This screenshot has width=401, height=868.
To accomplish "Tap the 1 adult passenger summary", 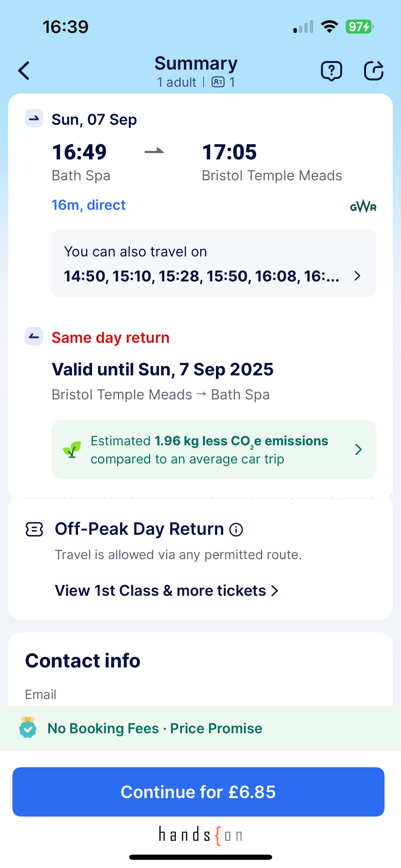I will coord(177,82).
